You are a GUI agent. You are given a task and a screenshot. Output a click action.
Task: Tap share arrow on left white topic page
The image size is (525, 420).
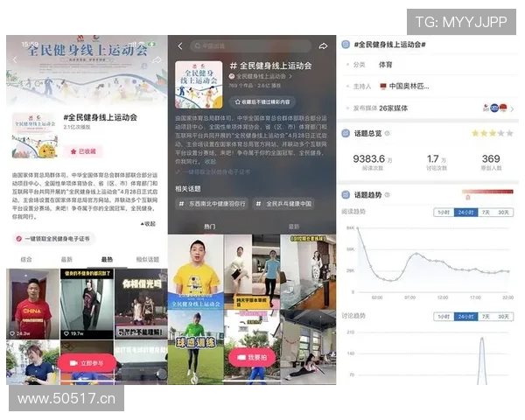tap(157, 60)
